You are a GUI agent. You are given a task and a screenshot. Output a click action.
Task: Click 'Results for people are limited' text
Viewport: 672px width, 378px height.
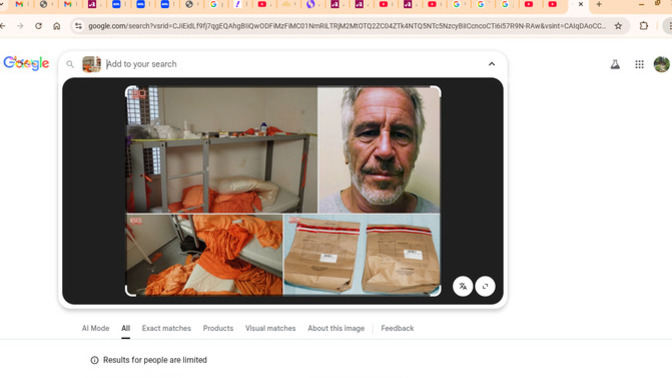[x=155, y=360]
